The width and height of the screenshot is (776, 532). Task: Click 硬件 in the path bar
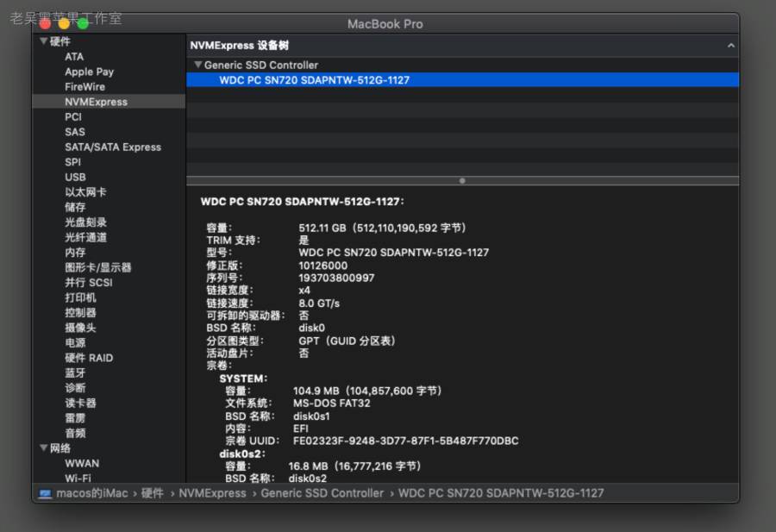[x=152, y=493]
